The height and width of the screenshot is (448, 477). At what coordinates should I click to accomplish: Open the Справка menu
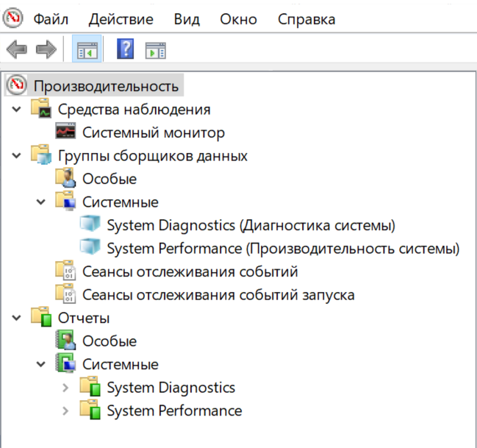(306, 19)
